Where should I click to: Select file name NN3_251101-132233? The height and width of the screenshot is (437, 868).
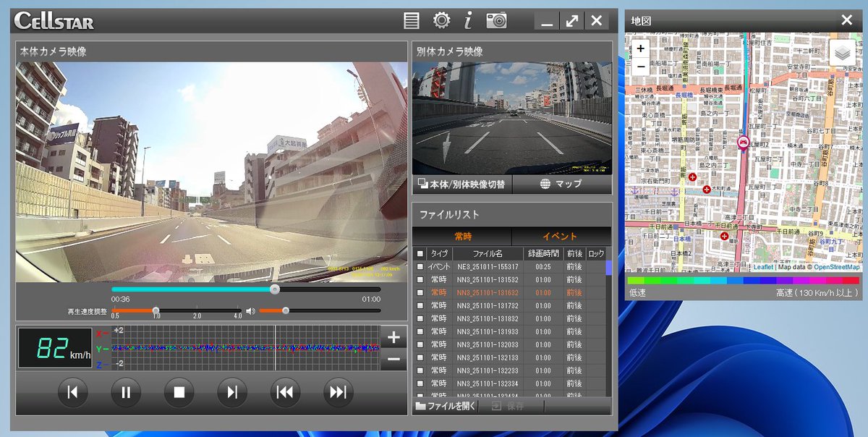coord(488,371)
